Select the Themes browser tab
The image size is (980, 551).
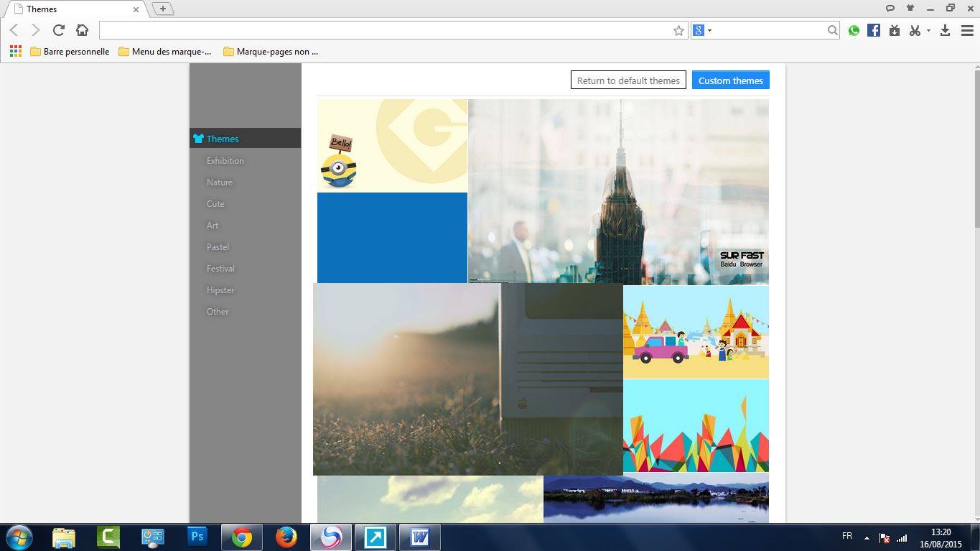(x=75, y=9)
